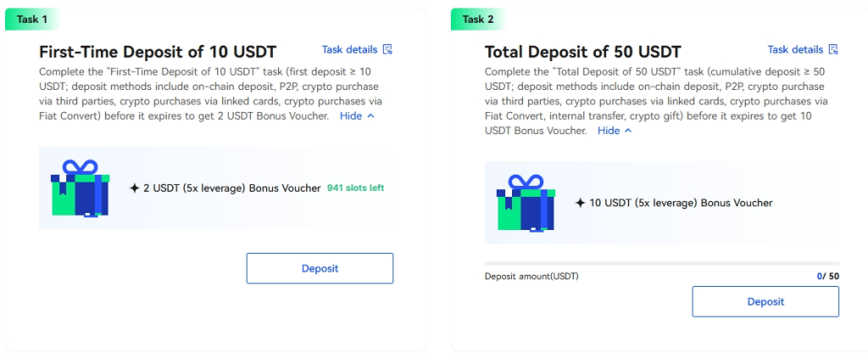Click the Task 1 details document icon

point(387,50)
